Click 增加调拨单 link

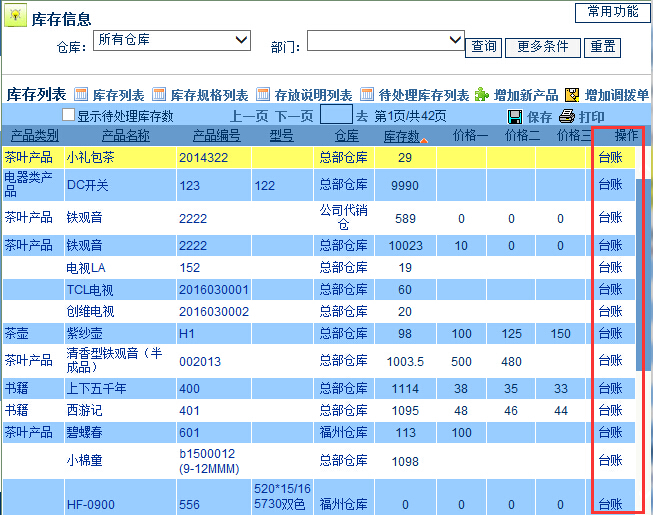[x=617, y=95]
